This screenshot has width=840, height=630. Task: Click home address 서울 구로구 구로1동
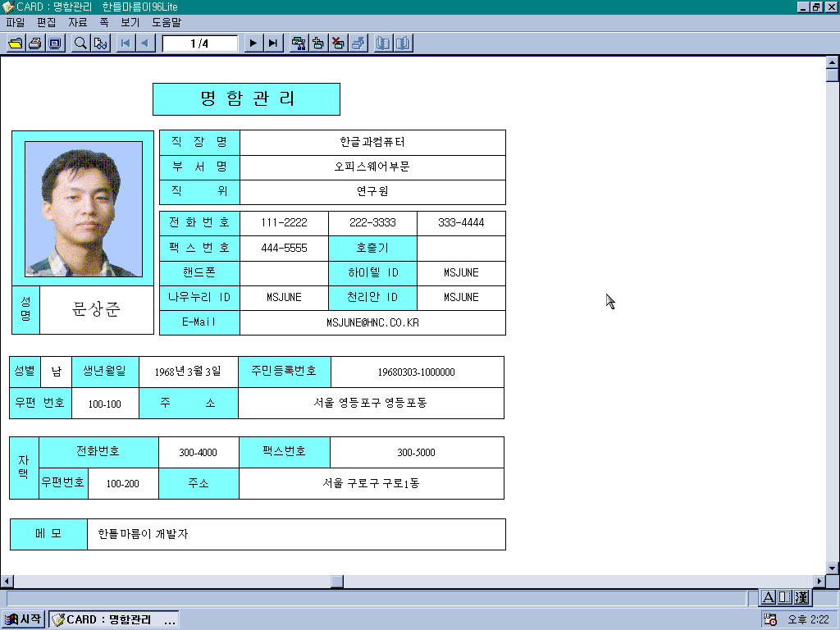(371, 484)
